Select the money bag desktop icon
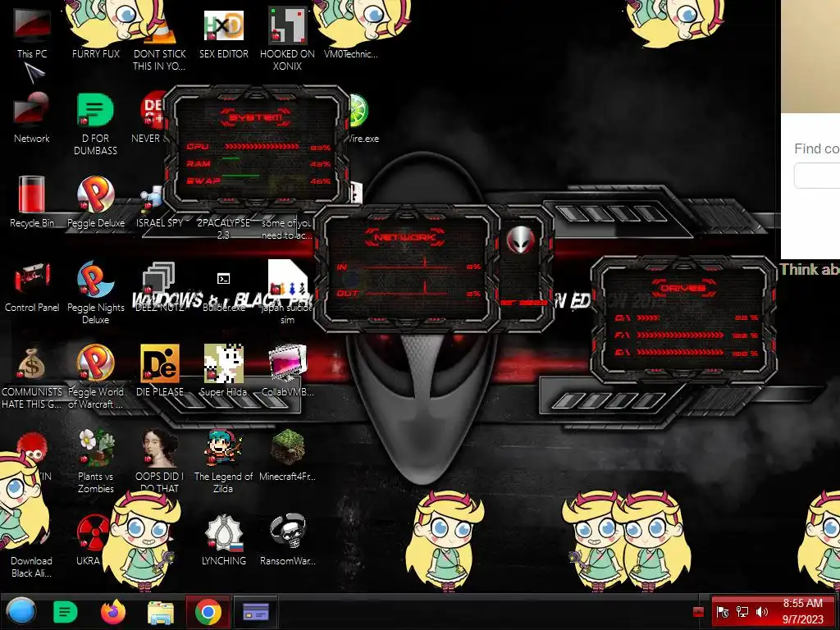 tap(32, 363)
